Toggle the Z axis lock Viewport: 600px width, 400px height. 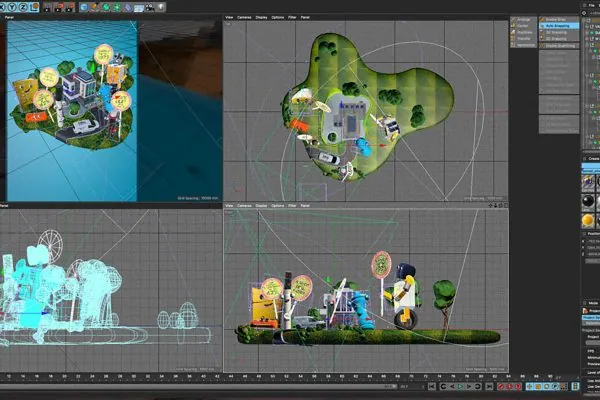[x=23, y=7]
